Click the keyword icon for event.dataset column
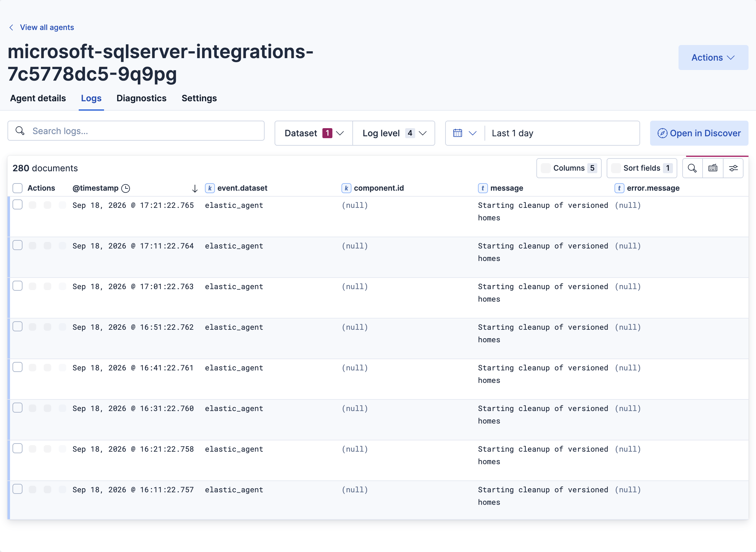Viewport: 756px width, 552px height. tap(210, 188)
